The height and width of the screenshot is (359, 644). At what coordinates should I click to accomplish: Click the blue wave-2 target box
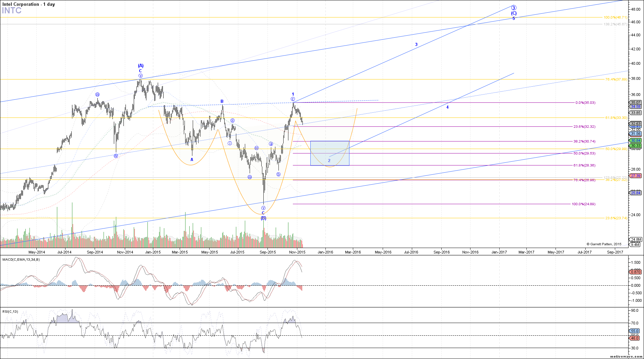330,153
